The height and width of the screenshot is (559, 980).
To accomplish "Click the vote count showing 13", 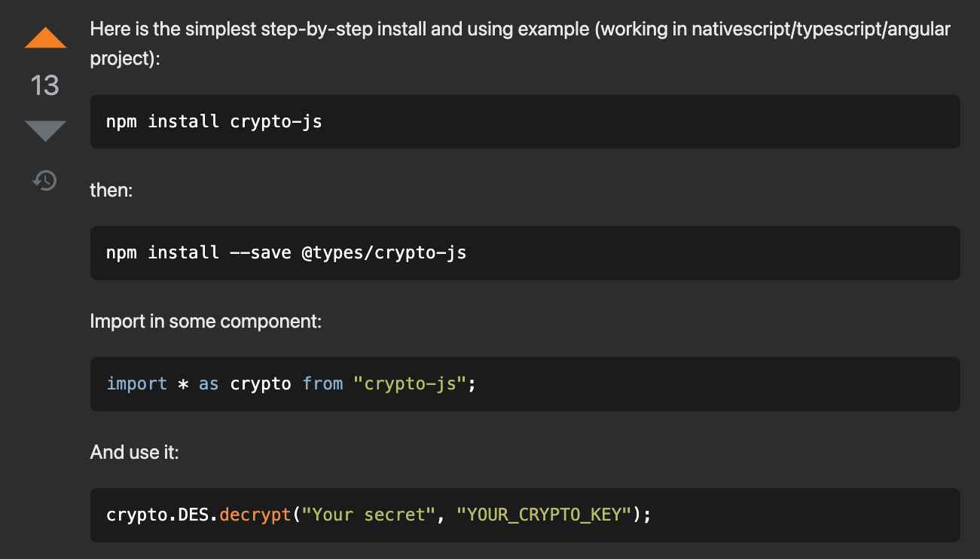I will pos(44,85).
